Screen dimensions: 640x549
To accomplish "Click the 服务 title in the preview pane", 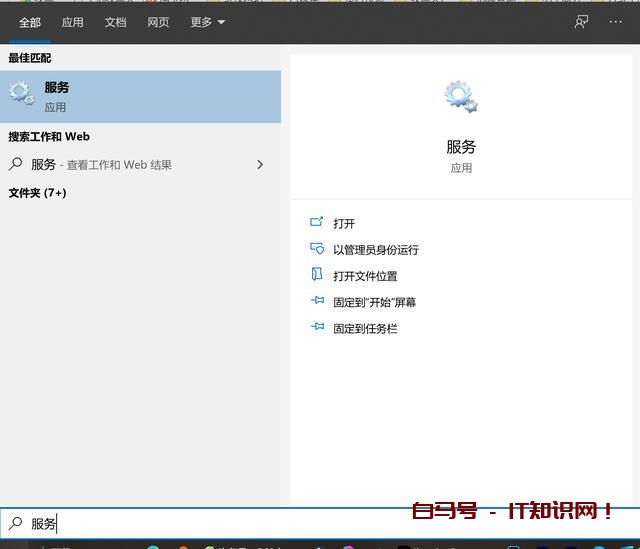I will click(x=461, y=147).
